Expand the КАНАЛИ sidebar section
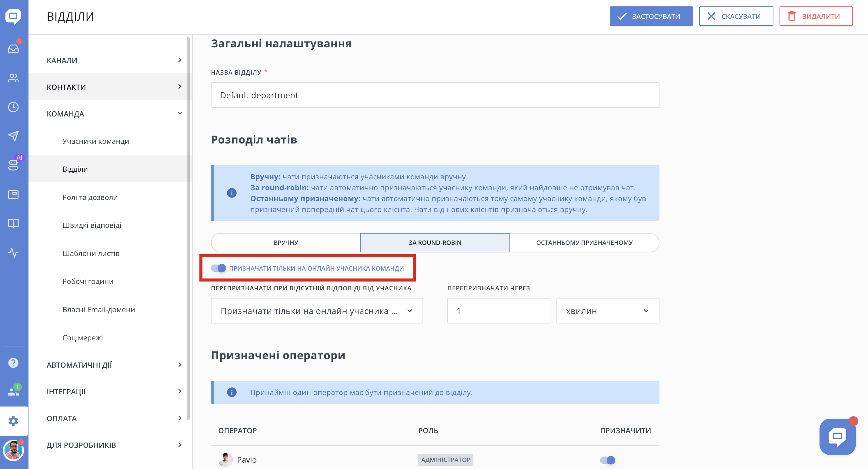The image size is (868, 469). [114, 60]
